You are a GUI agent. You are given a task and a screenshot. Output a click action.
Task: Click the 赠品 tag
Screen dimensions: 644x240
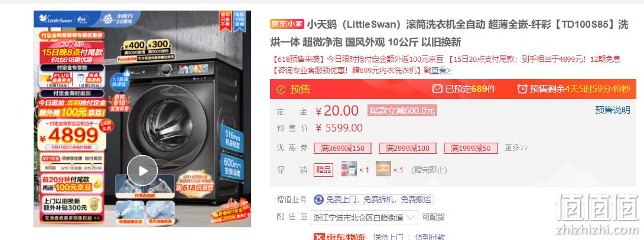point(323,169)
